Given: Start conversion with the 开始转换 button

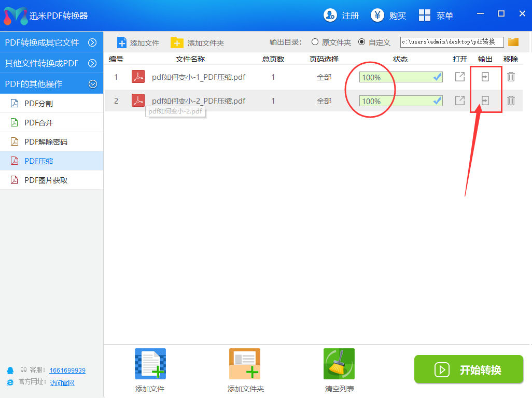Looking at the screenshot, I should click(468, 369).
